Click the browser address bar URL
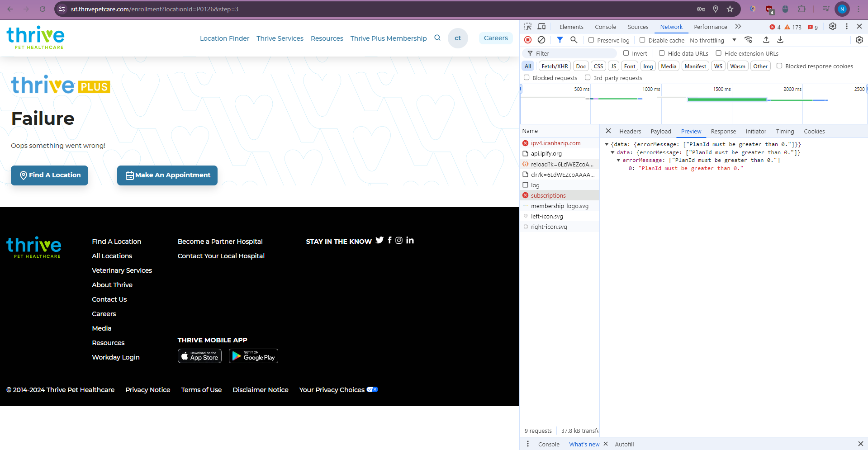868x450 pixels. point(155,9)
